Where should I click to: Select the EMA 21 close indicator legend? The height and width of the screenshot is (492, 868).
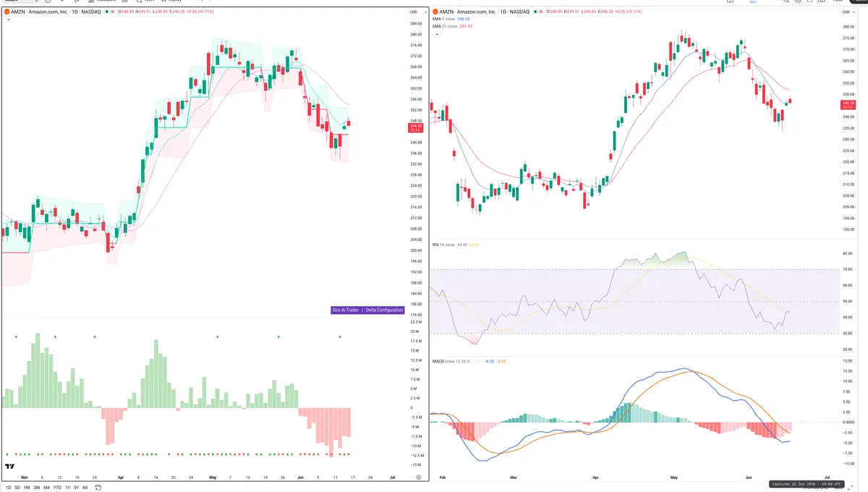[x=445, y=26]
